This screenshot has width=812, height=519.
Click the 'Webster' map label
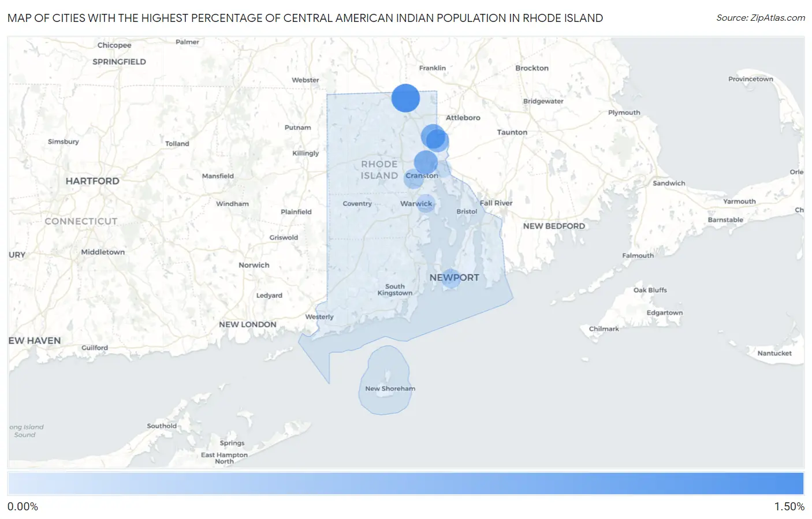(305, 80)
